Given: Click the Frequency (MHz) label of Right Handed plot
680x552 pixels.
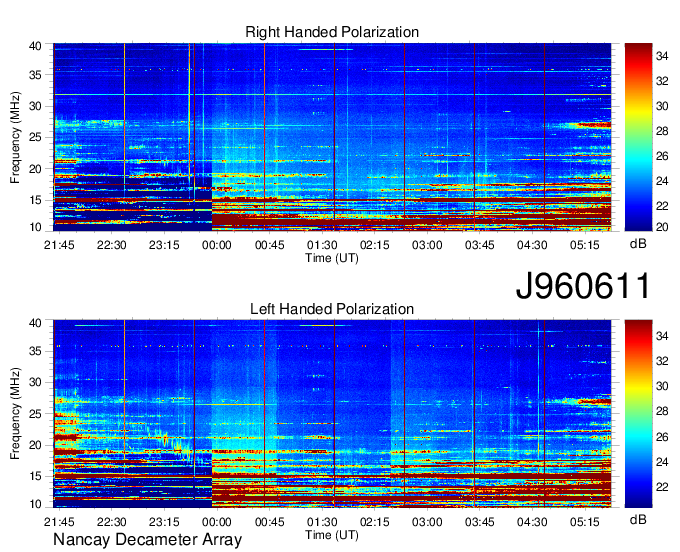Looking at the screenshot, I should tap(15, 137).
